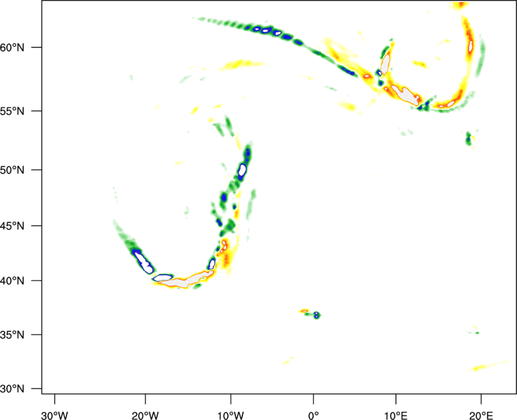Click the 50°N latitude label

(12, 170)
